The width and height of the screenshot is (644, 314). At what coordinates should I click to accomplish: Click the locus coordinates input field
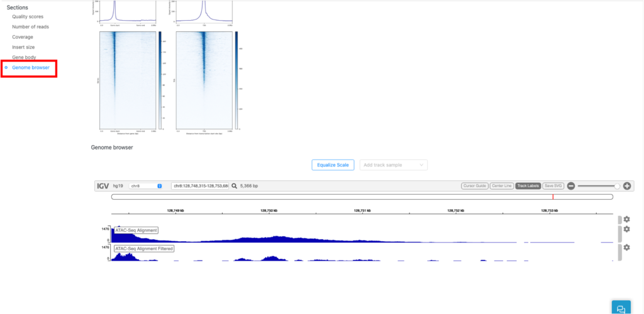[200, 186]
